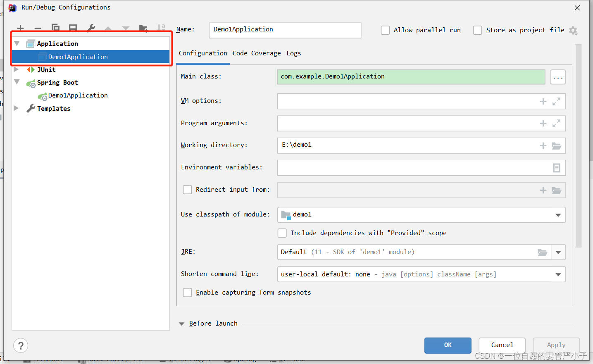
Task: Sort configurations alphabetically
Action: pos(161,28)
